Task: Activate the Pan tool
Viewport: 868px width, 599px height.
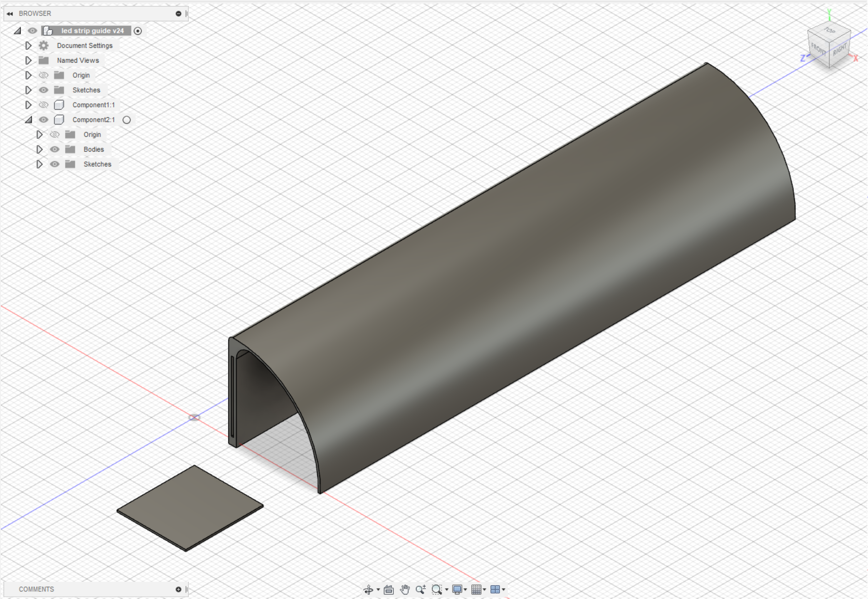Action: coord(404,589)
